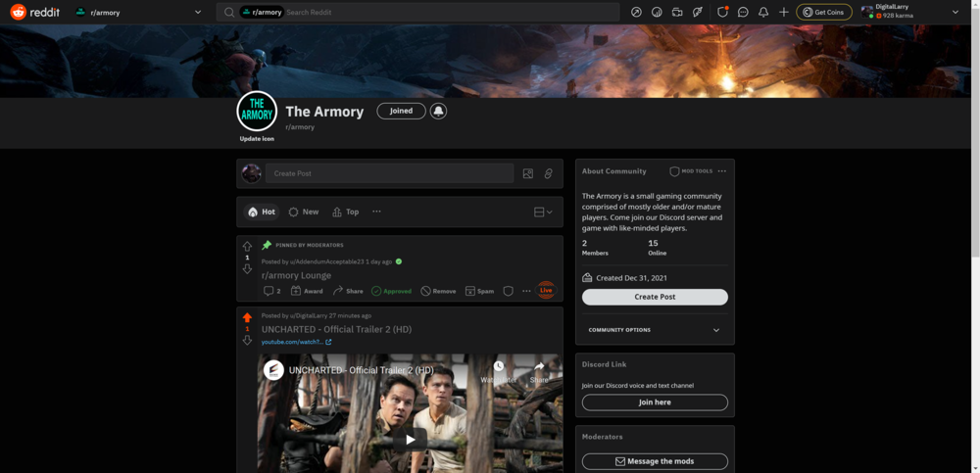Give Award to r/armory Lounge post
The height and width of the screenshot is (473, 980).
[x=307, y=291]
